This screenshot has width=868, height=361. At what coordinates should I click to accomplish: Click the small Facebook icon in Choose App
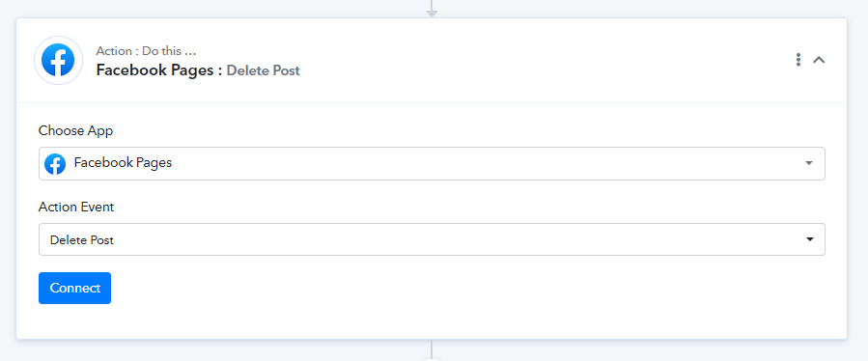(x=55, y=164)
